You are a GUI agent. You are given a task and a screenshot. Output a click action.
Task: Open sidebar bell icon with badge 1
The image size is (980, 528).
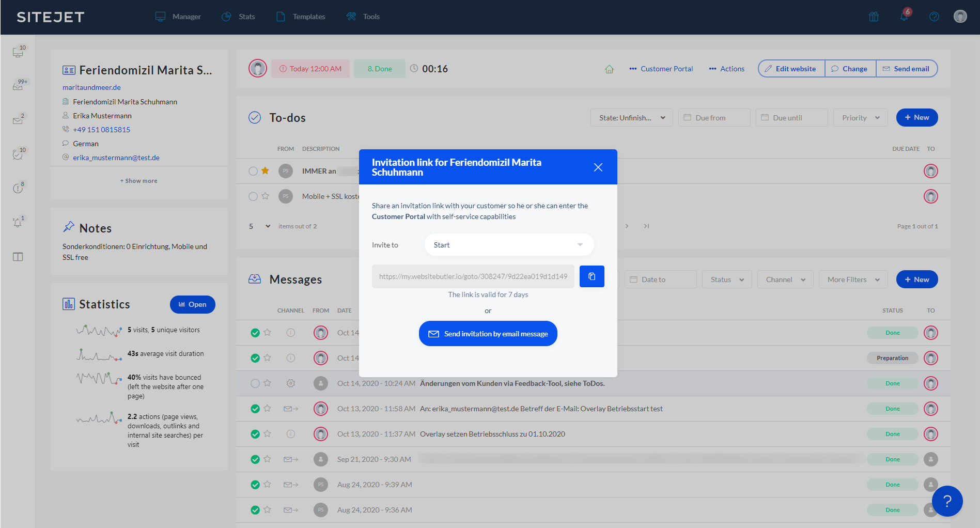coord(18,222)
